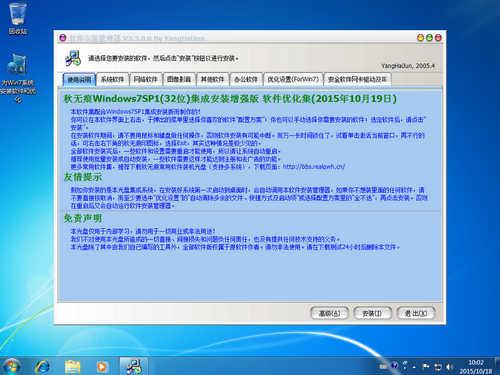The width and height of the screenshot is (500, 375).
Task: Click the network tray icon
Action: tap(438, 367)
